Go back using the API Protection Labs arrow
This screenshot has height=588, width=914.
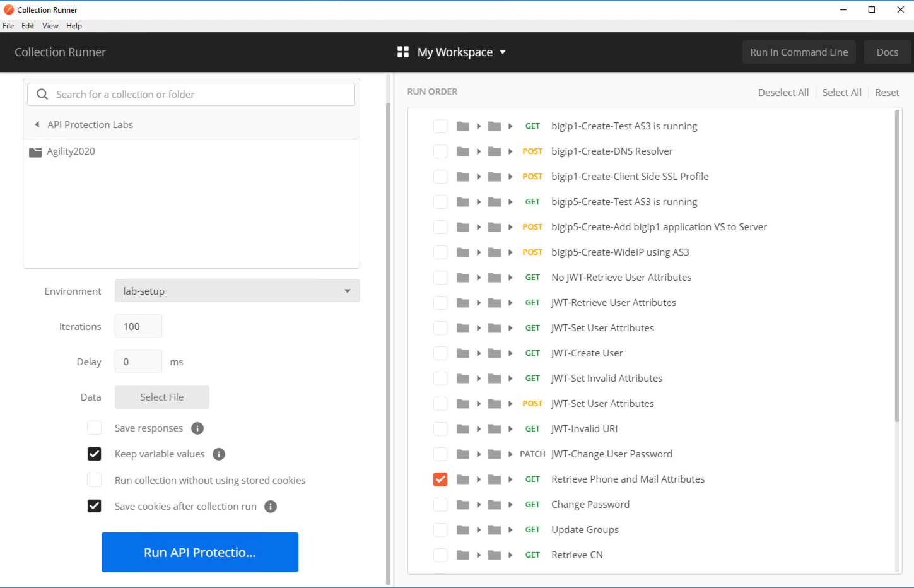(37, 124)
